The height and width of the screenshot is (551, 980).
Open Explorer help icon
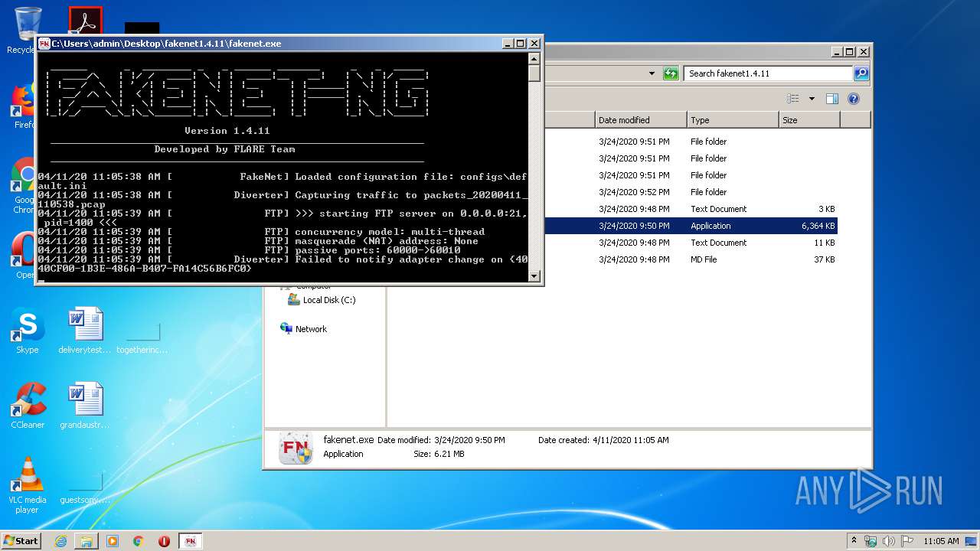(854, 99)
